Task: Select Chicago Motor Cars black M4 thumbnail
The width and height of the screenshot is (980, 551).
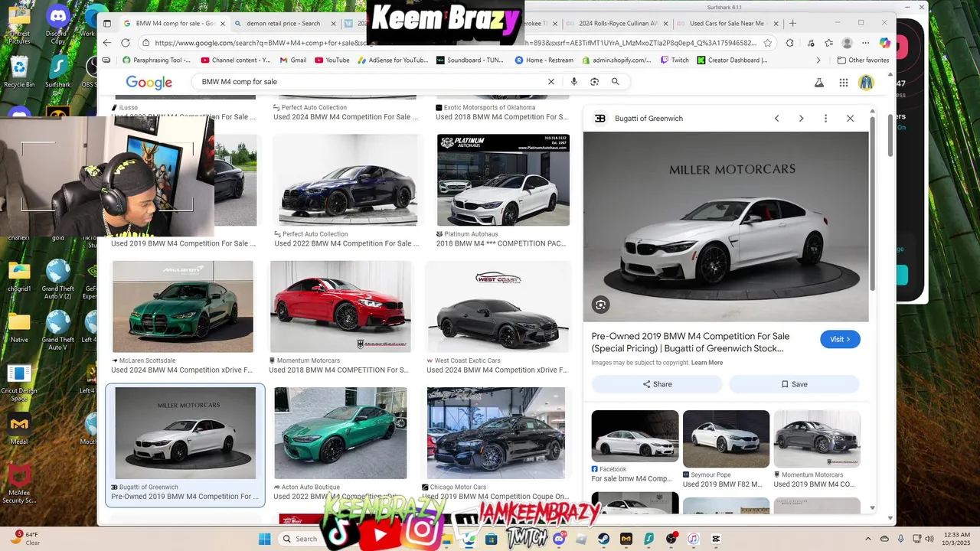Action: pos(496,433)
